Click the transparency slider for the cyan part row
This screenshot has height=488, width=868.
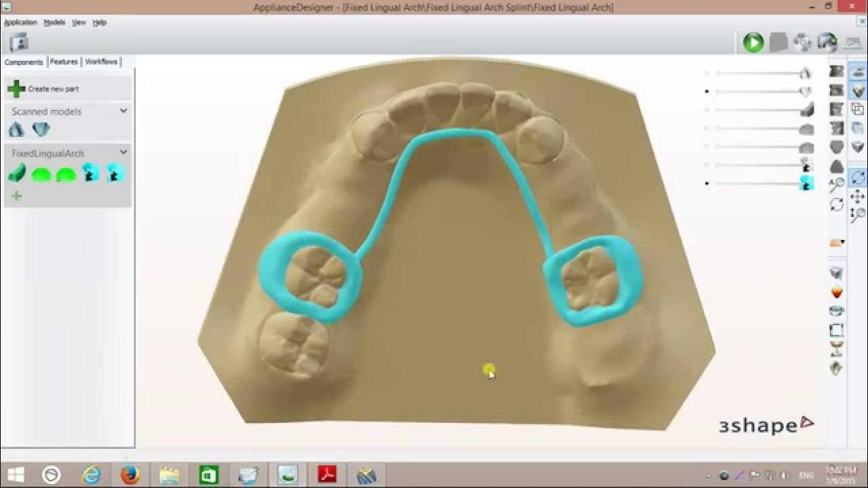(x=758, y=183)
